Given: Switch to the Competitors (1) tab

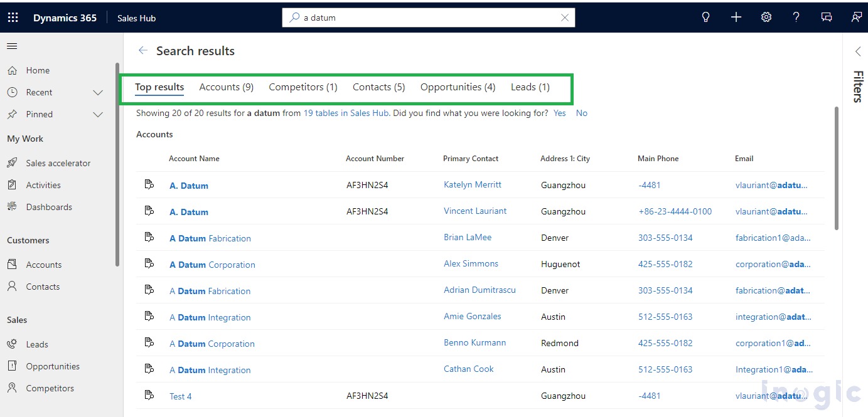Looking at the screenshot, I should click(303, 87).
